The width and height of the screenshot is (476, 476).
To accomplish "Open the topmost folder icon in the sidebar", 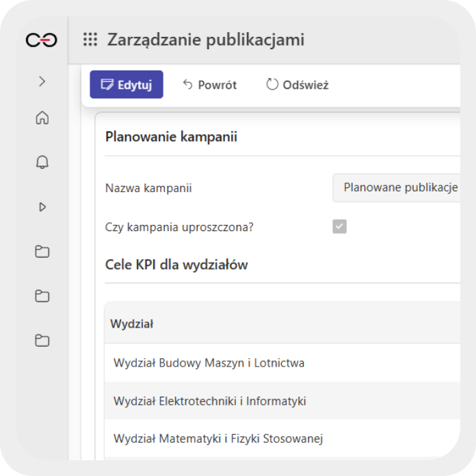I will 42,252.
